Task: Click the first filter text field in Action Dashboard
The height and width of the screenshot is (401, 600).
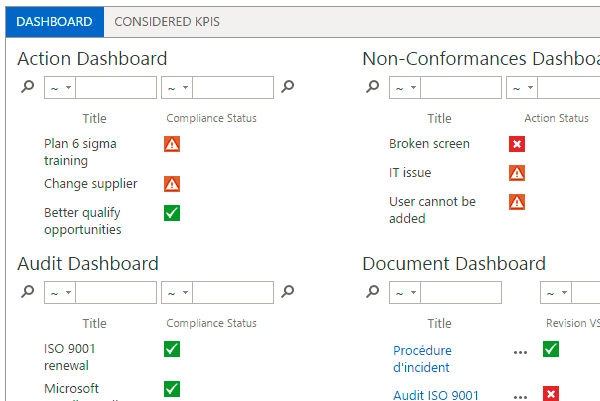Action: 116,88
